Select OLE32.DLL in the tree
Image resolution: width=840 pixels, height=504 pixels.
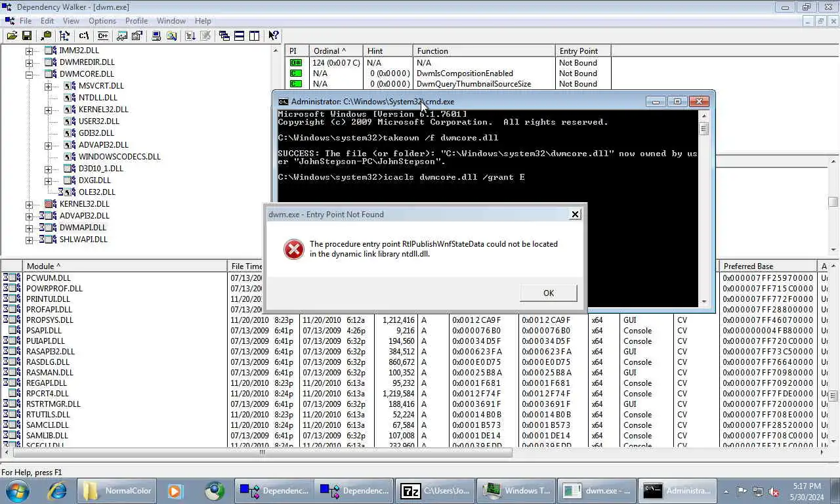click(x=96, y=192)
